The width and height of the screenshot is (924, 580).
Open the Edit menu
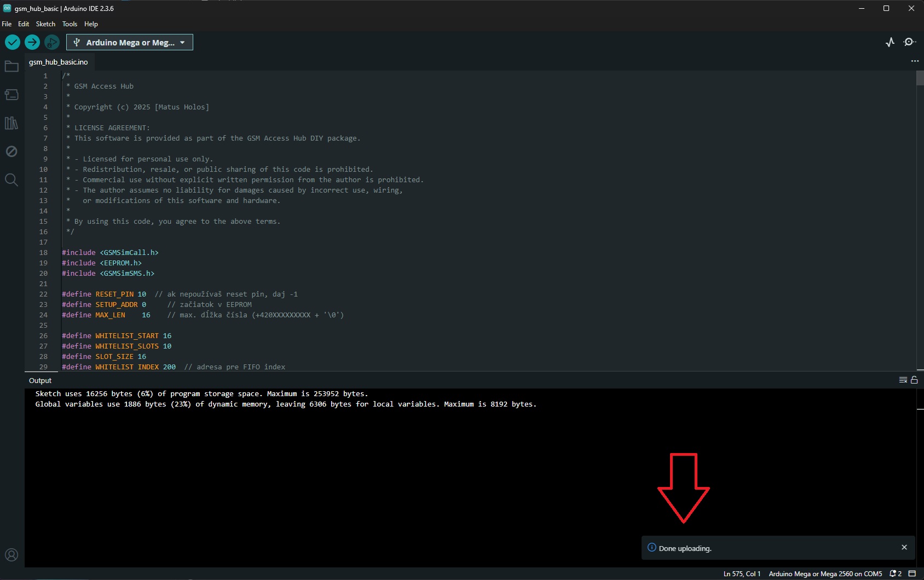tap(24, 24)
